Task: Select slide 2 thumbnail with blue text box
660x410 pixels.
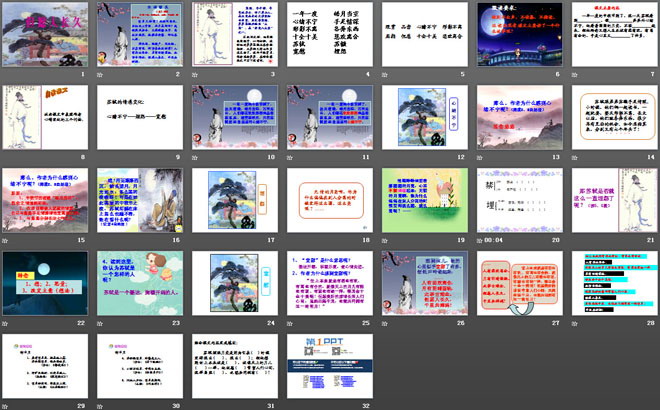Action: point(140,35)
